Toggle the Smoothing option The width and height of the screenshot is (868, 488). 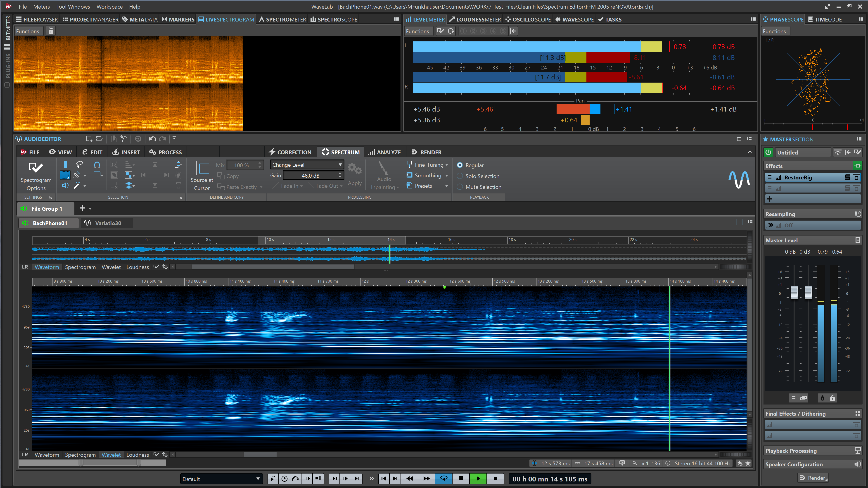(x=427, y=175)
